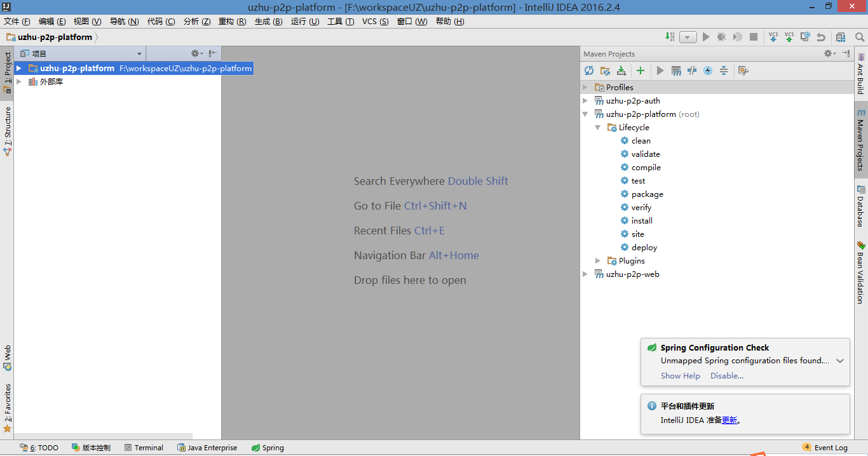Click Add Maven Projects plus icon
This screenshot has width=868, height=456.
(641, 70)
